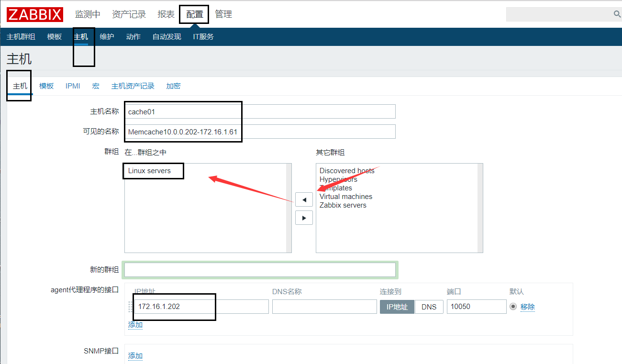Viewport: 622px width, 364px height.
Task: Switch to the 加密 tab
Action: coord(173,86)
